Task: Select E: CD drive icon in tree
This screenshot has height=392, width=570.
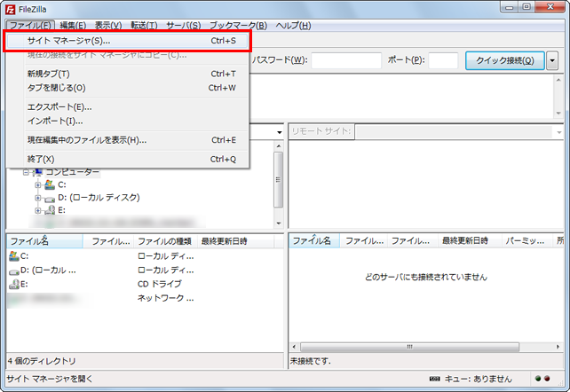Action: tap(50, 210)
